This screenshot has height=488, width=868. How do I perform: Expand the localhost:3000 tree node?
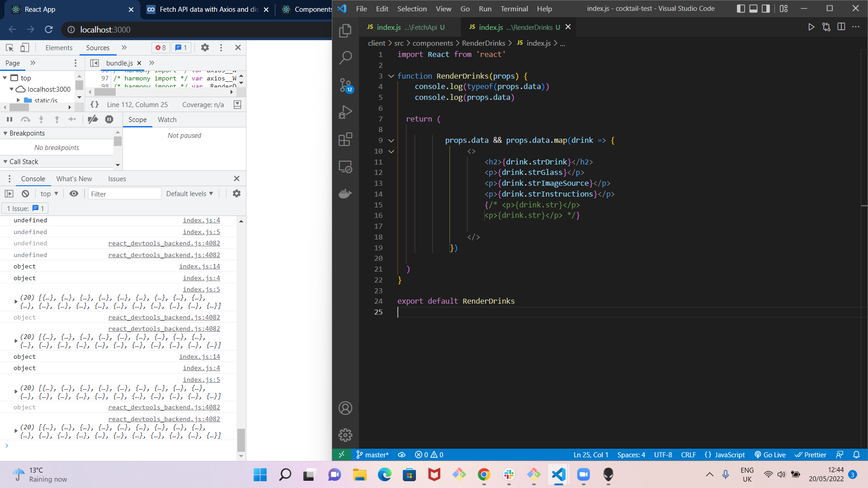[13, 89]
